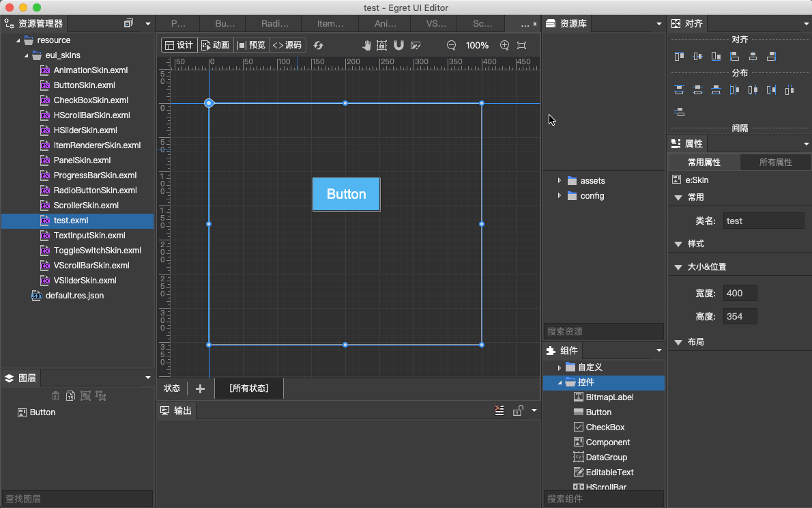812x508 pixels.
Task: Click the fit-to-window icon in the toolbar
Action: [x=521, y=45]
